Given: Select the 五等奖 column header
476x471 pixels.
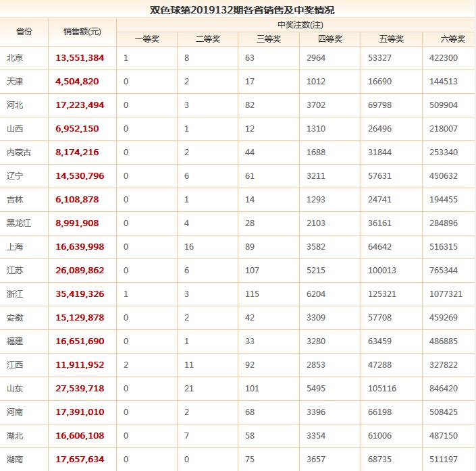Looking at the screenshot, I should (392, 39).
